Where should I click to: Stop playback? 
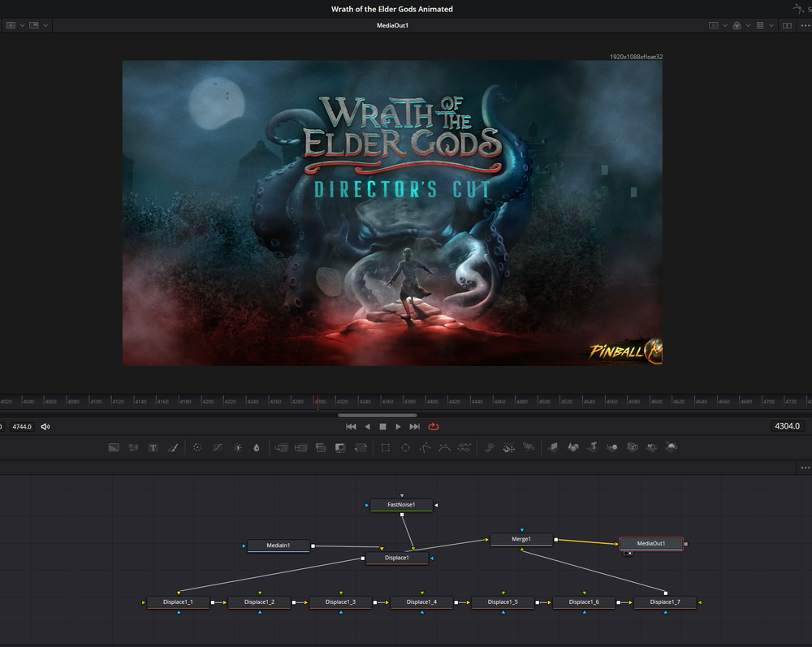click(x=382, y=426)
